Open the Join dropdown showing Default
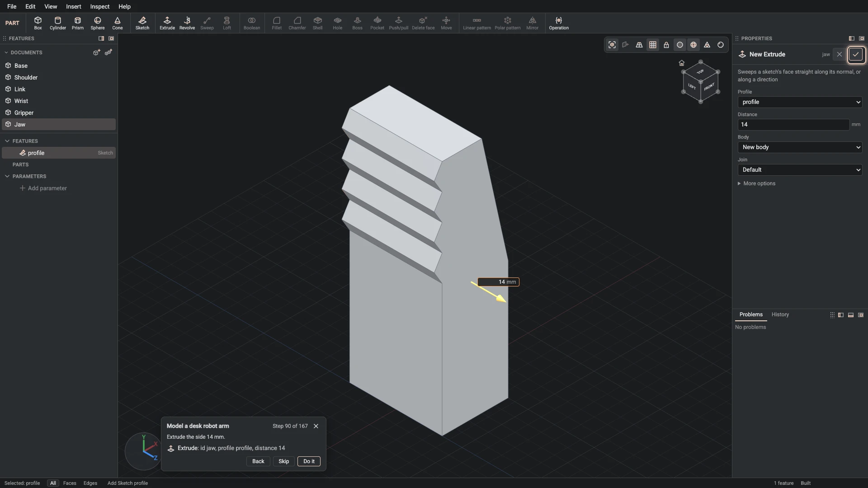Image resolution: width=868 pixels, height=488 pixels. 800,170
